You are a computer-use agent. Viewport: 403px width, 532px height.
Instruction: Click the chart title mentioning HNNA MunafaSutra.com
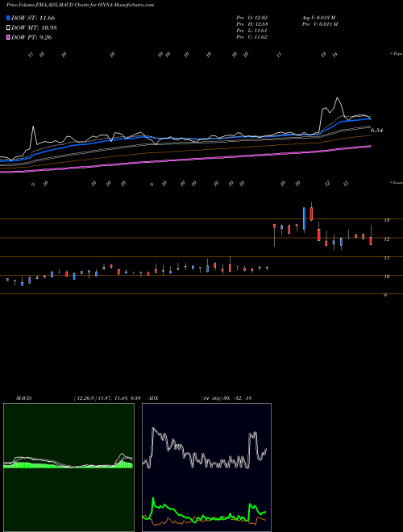tap(80, 5)
